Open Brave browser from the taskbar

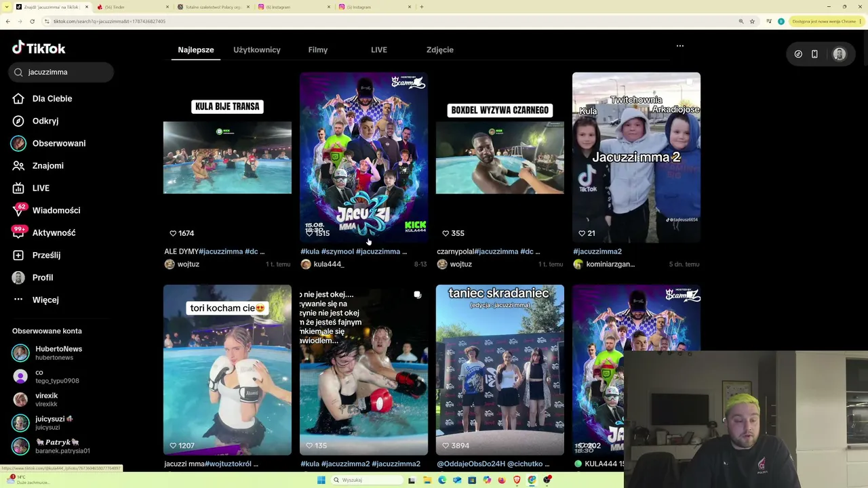pyautogui.click(x=517, y=480)
